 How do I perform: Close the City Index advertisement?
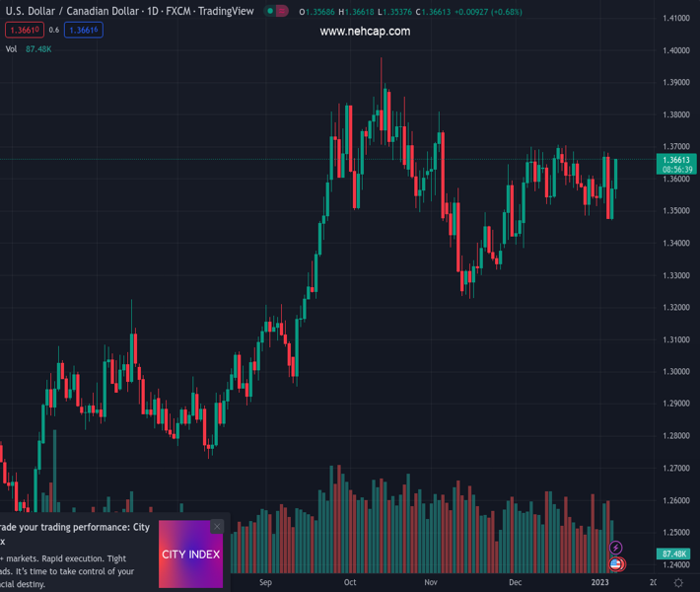(217, 526)
